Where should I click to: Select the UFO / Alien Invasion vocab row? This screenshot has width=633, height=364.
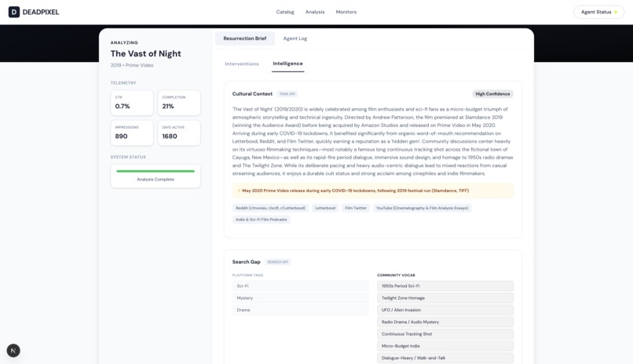(x=445, y=310)
